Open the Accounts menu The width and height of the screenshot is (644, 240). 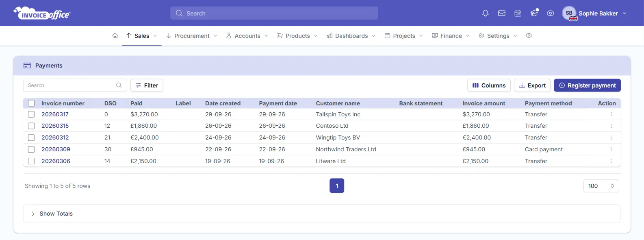247,36
